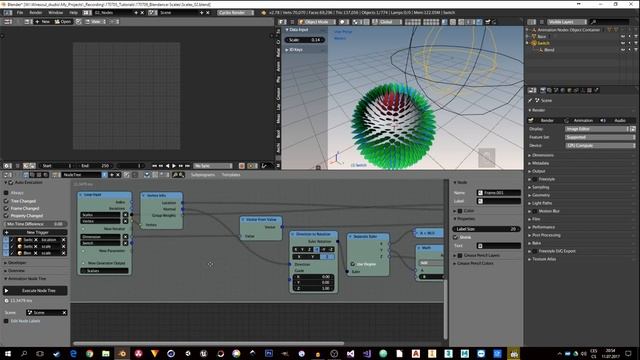The height and width of the screenshot is (360, 640).
Task: Toggle the Shrink checkbox in Properties
Action: (456, 237)
